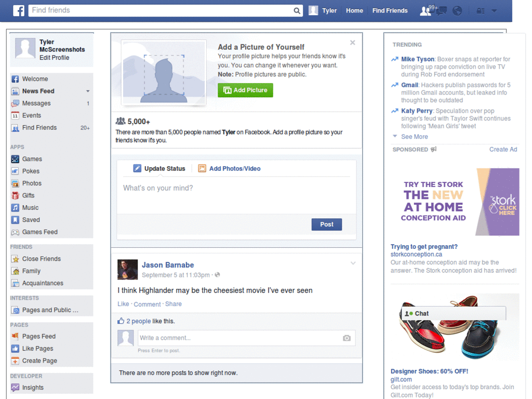Switch to Add Photos/Video tab
Image resolution: width=532 pixels, height=399 pixels.
(x=229, y=168)
